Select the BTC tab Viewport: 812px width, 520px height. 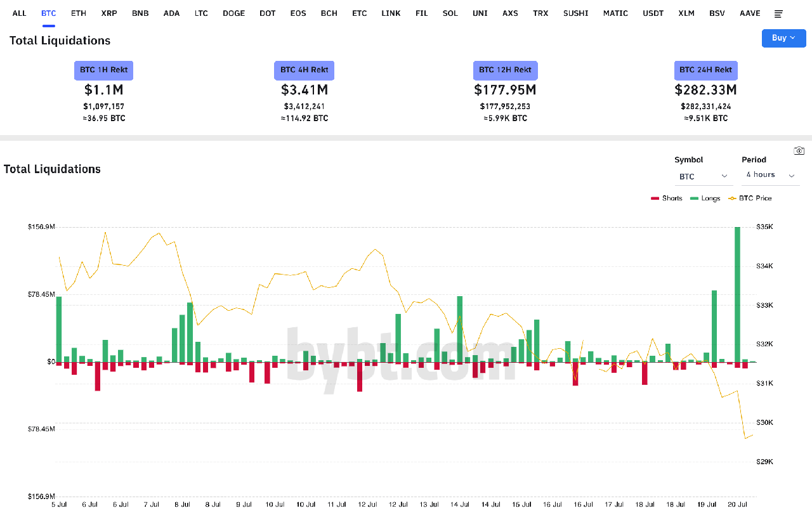(x=49, y=13)
